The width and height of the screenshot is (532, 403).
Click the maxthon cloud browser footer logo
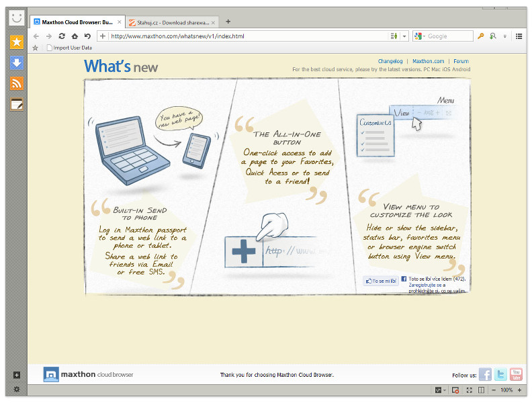[x=88, y=375]
